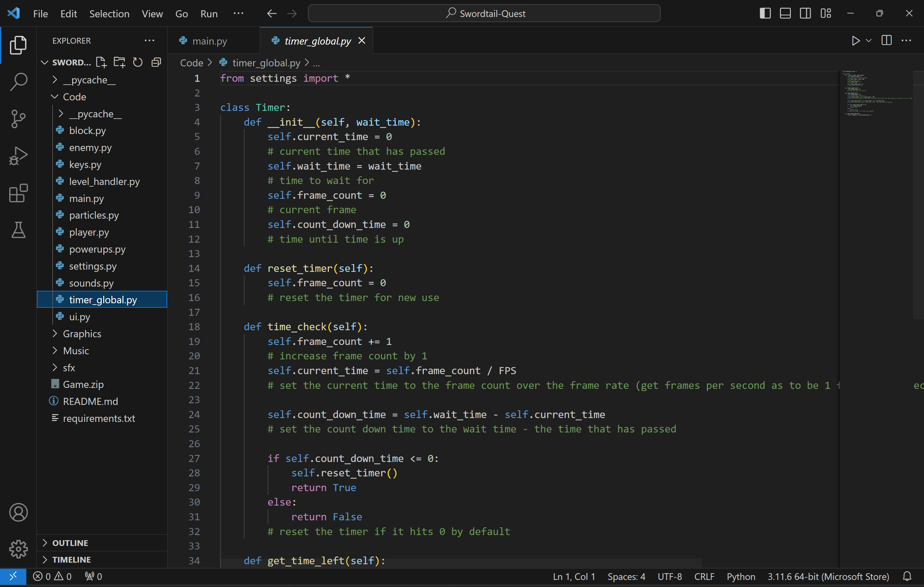The image size is (924, 587).
Task: Expand the Graphics folder
Action: pyautogui.click(x=82, y=333)
